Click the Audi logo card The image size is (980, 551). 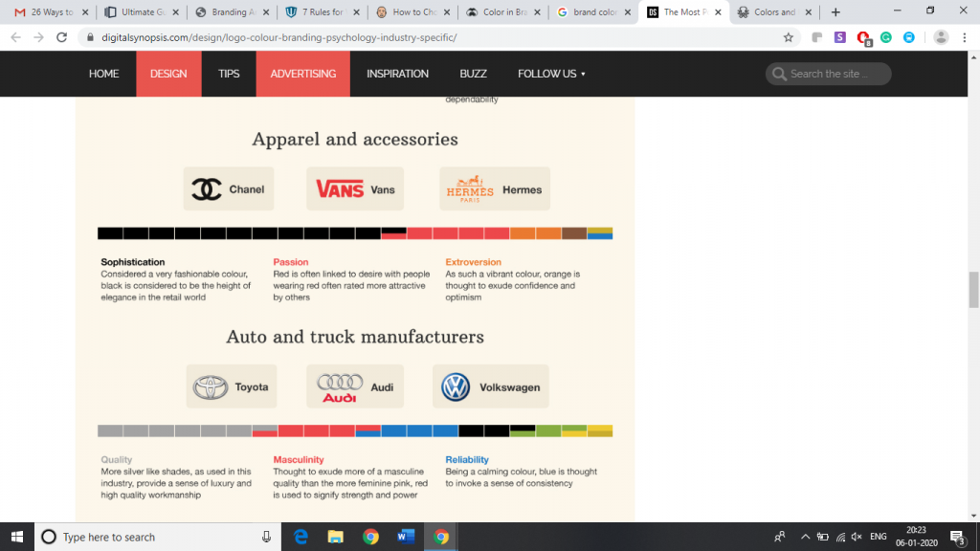(x=355, y=386)
